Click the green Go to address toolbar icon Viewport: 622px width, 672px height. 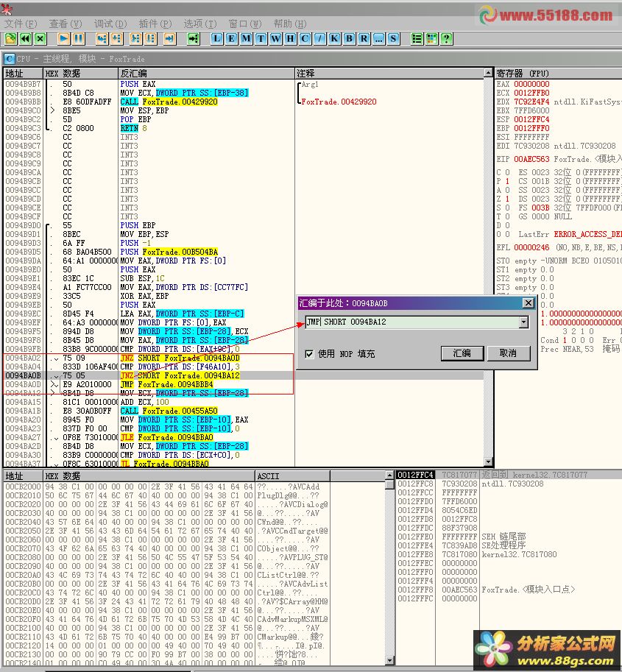194,39
